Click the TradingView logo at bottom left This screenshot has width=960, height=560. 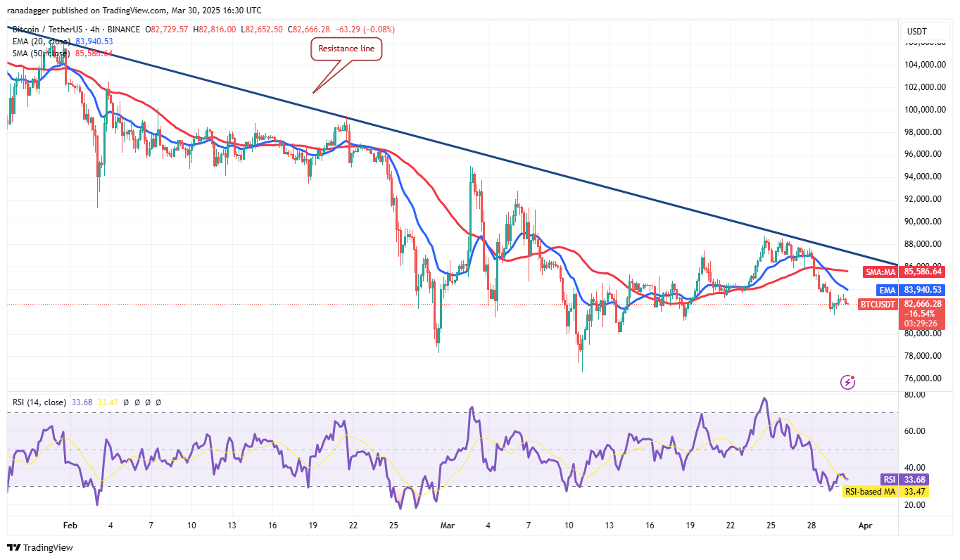tap(40, 547)
